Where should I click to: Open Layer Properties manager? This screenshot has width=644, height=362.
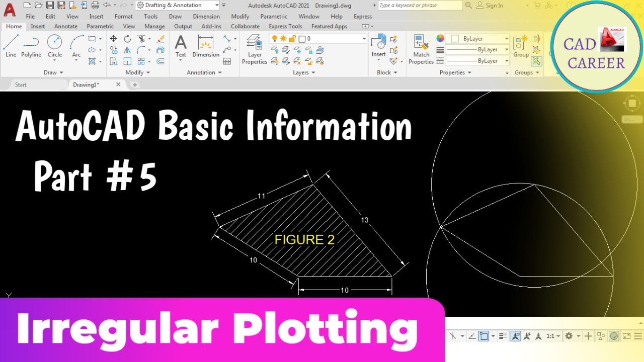point(255,49)
